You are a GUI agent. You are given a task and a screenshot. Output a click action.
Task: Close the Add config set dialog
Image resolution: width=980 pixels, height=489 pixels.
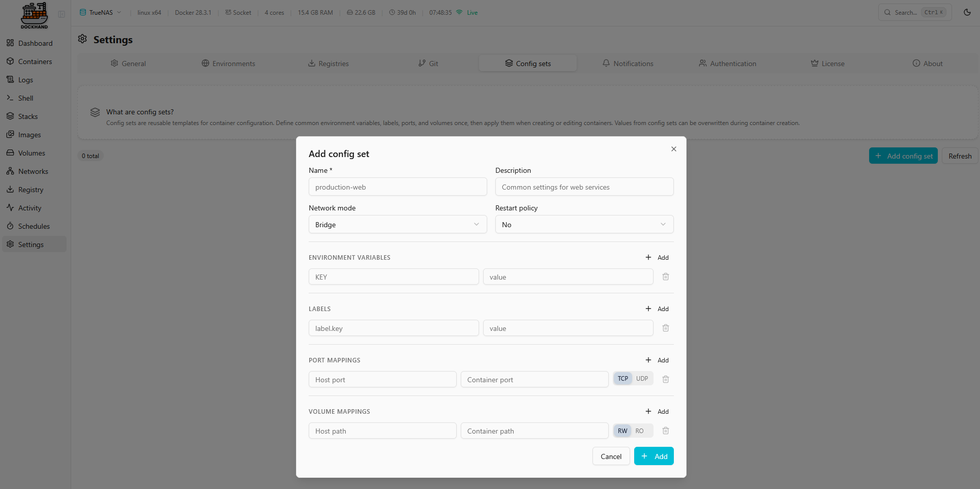[673, 149]
